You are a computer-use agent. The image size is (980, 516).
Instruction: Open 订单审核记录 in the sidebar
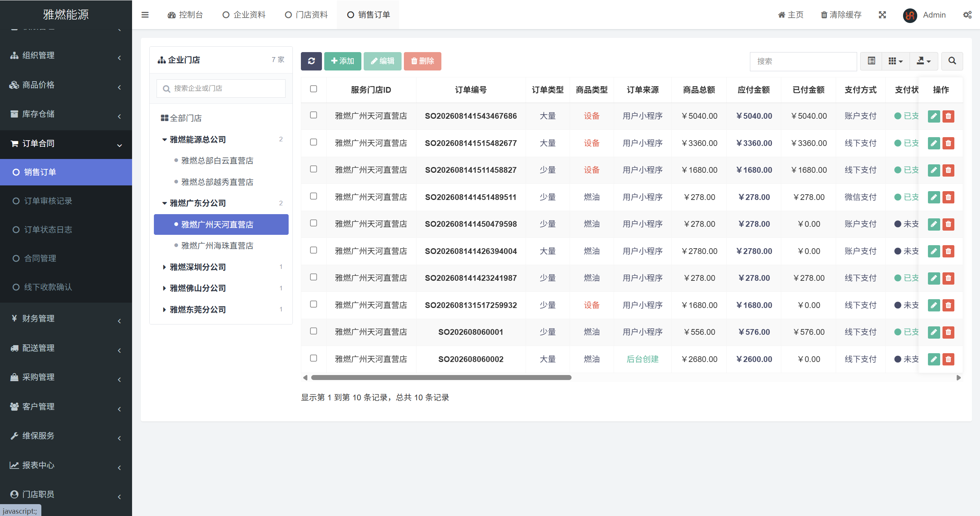[x=66, y=201]
